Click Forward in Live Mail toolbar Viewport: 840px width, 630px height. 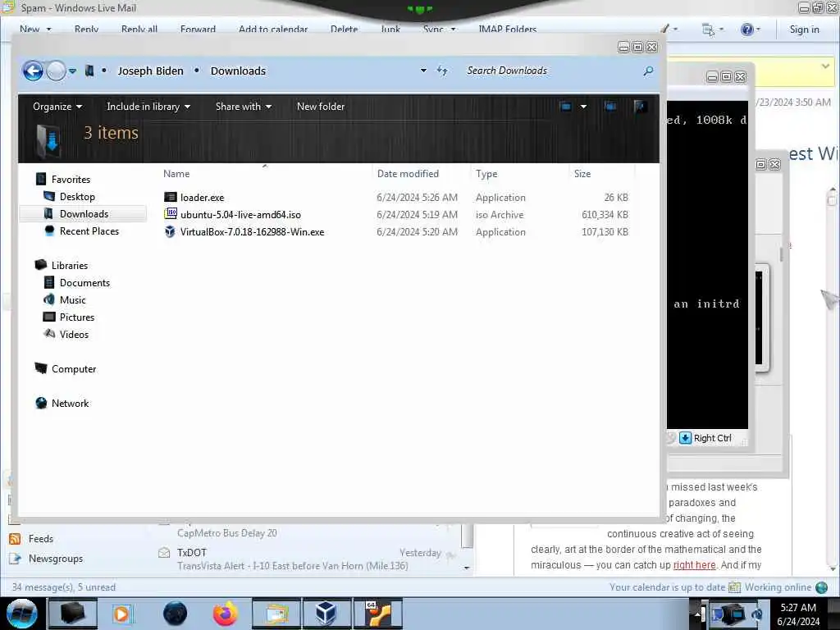[198, 29]
